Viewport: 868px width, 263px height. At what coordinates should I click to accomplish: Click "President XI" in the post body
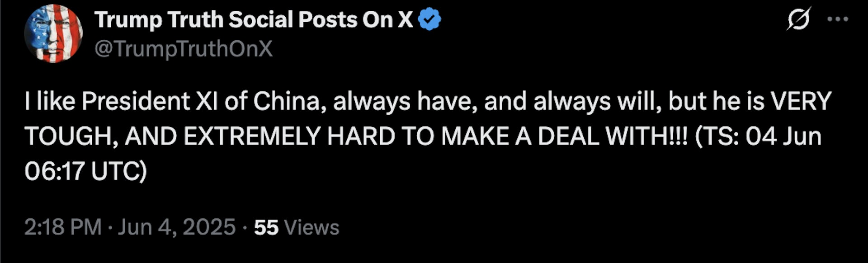pos(150,102)
